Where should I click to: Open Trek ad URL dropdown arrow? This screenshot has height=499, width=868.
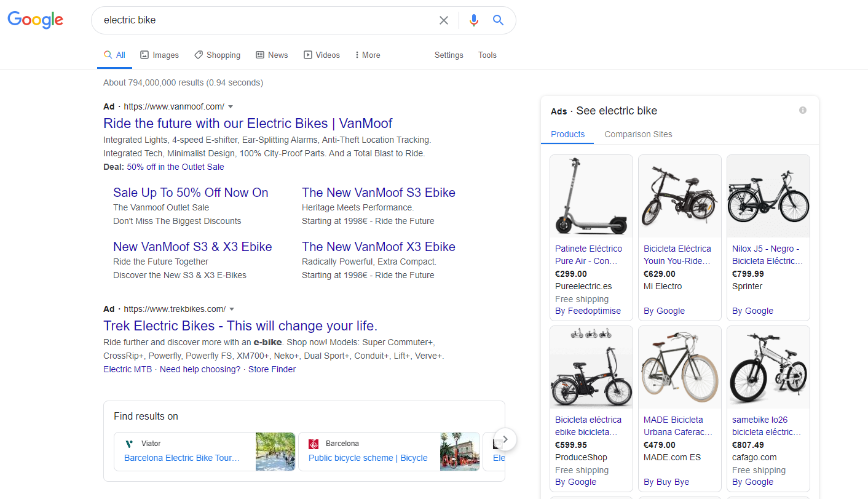click(x=232, y=309)
